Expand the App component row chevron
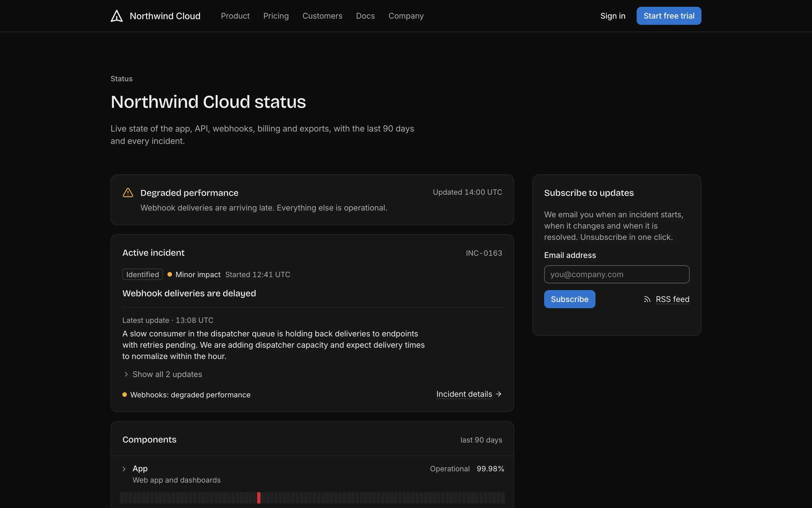Screen dimensions: 812x508 coord(124,469)
